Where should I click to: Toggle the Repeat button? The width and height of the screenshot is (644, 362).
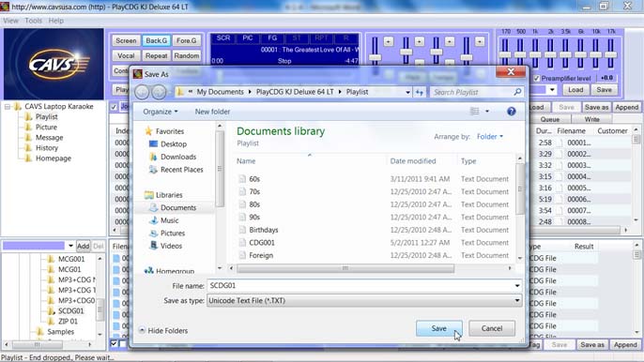(x=156, y=56)
